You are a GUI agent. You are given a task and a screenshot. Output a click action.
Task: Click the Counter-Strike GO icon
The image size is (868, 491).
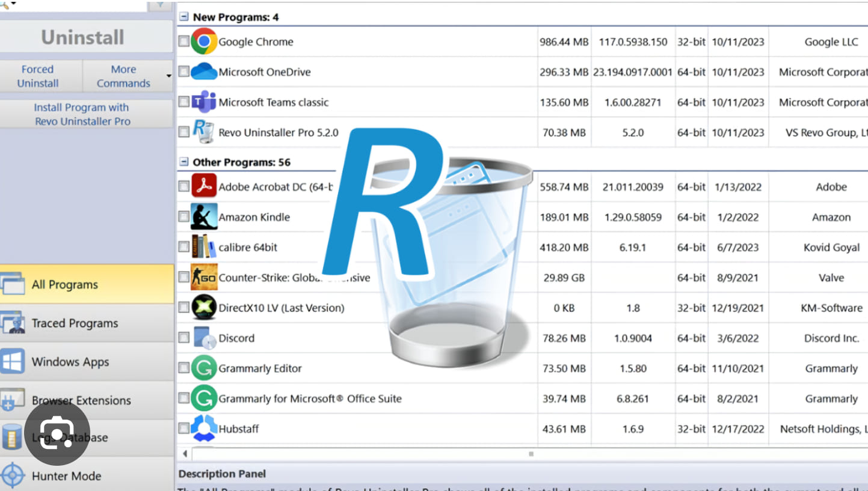click(204, 278)
